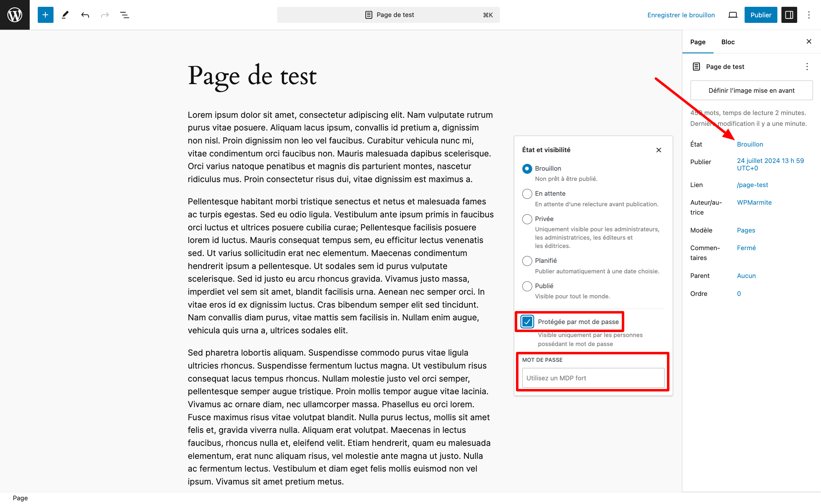Screen dimensions: 821x504
Task: Open the document overview list view
Action: pos(124,15)
